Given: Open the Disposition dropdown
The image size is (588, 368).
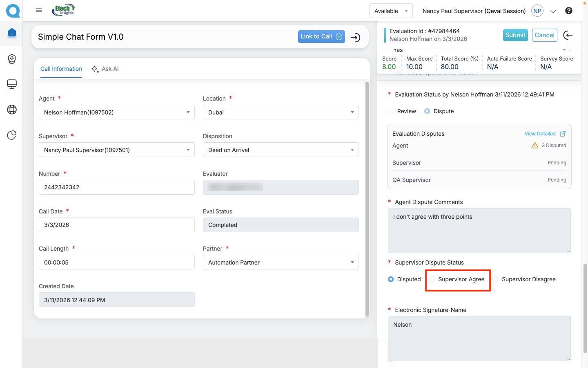Looking at the screenshot, I should pyautogui.click(x=281, y=150).
